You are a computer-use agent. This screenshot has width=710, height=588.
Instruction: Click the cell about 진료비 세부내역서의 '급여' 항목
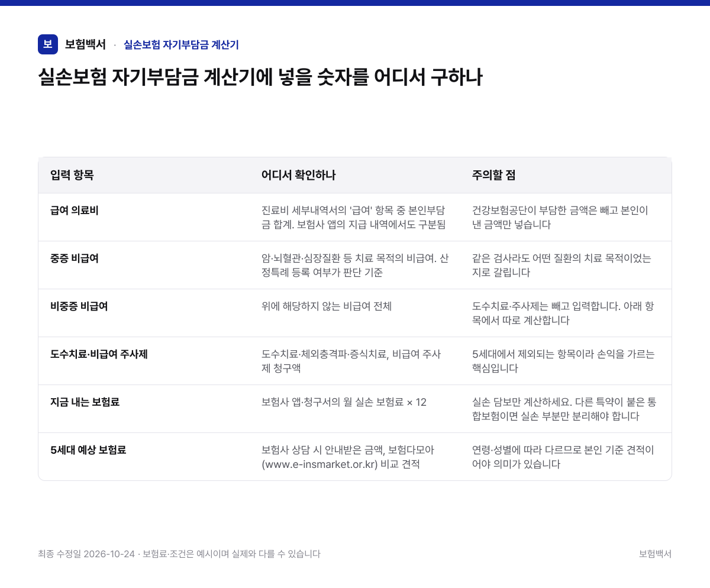(x=354, y=217)
